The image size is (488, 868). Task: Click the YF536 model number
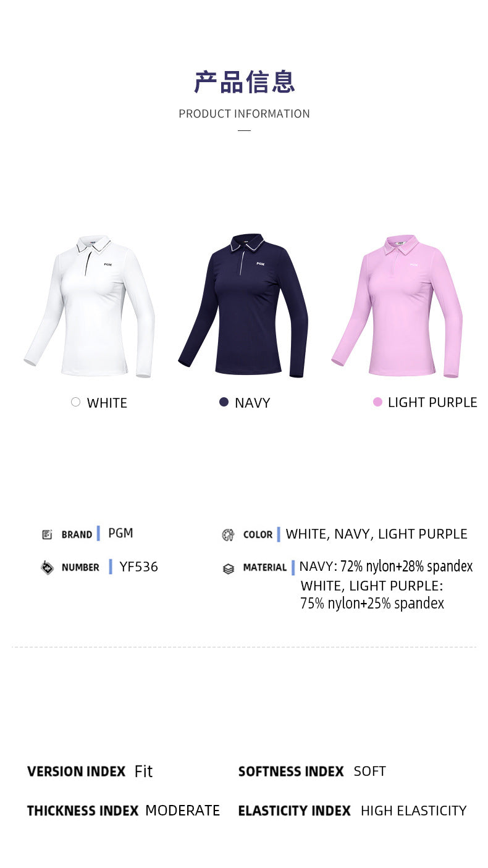coord(139,567)
